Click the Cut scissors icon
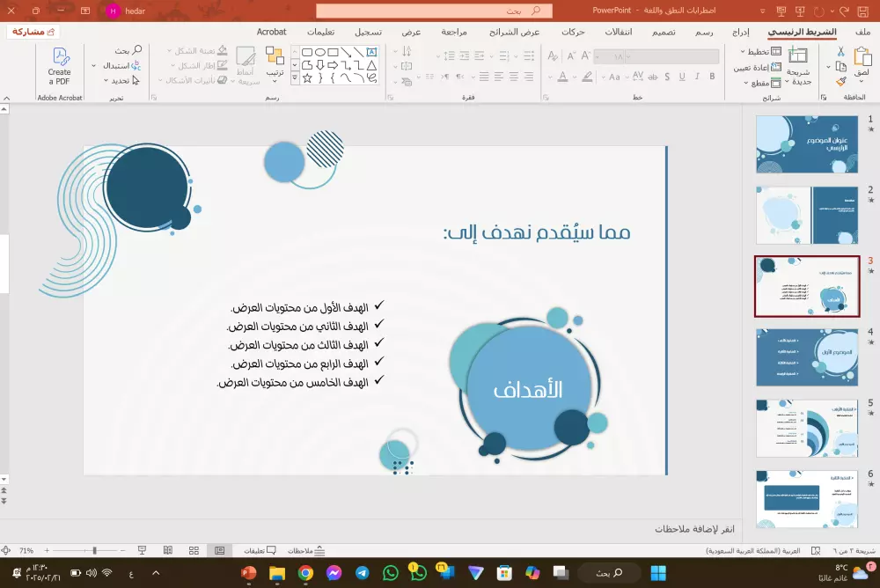This screenshot has height=588, width=880. pos(841,52)
